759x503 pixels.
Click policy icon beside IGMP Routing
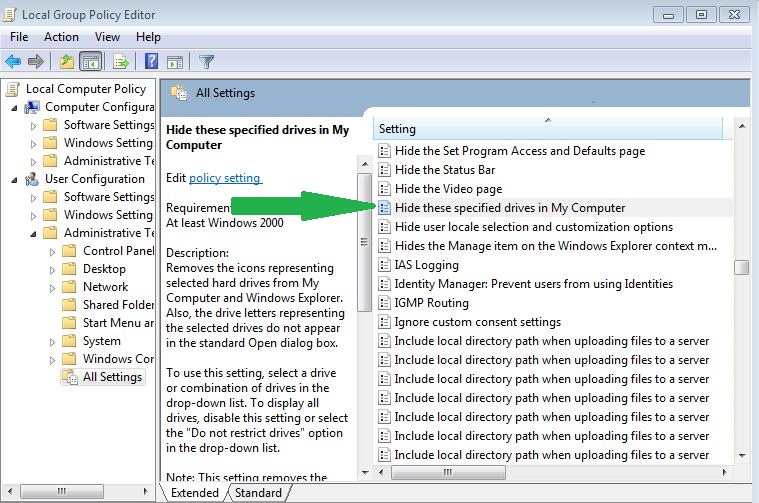coord(384,303)
